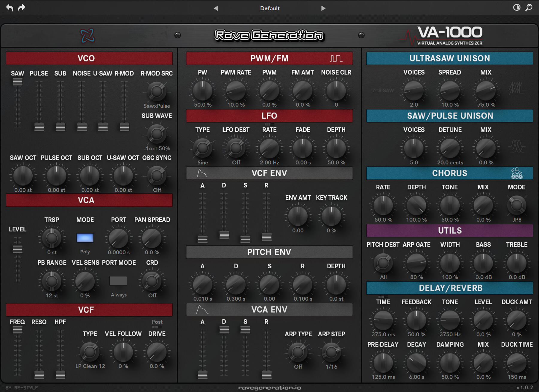Click the contrast theme toggle icon
The height and width of the screenshot is (392, 539).
coord(517,7)
